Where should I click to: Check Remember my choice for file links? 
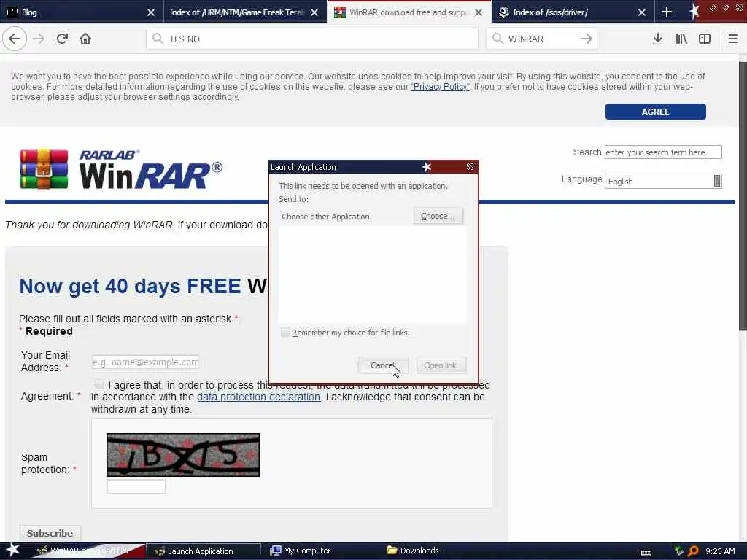pos(285,332)
